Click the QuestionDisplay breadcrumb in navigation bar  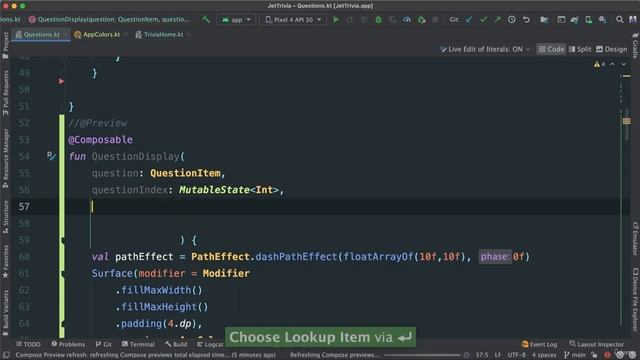tap(110, 20)
